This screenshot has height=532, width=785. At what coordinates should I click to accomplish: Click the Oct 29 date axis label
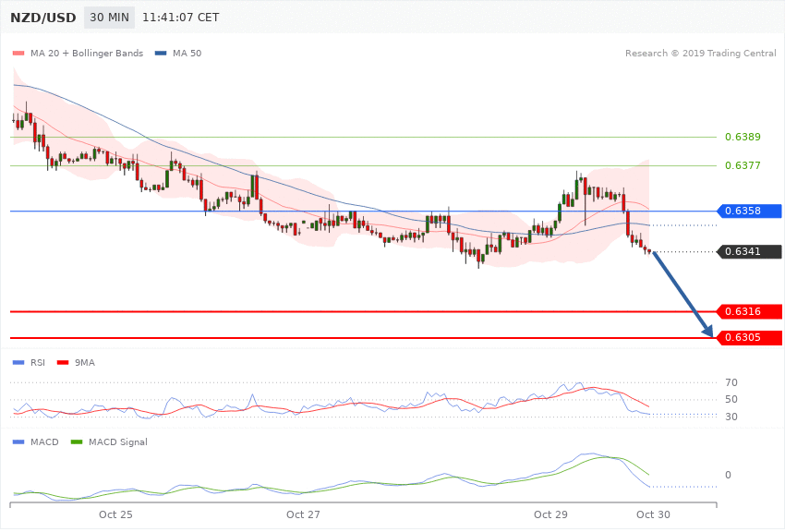[550, 514]
